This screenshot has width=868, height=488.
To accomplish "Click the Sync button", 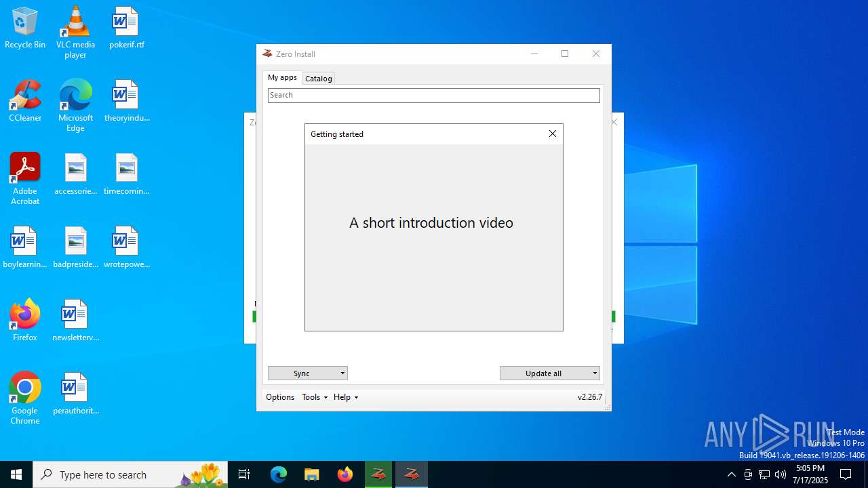I will [x=302, y=373].
